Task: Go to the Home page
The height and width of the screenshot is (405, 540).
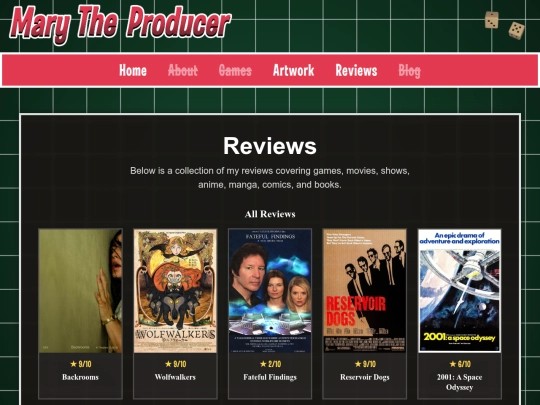Action: pyautogui.click(x=133, y=70)
